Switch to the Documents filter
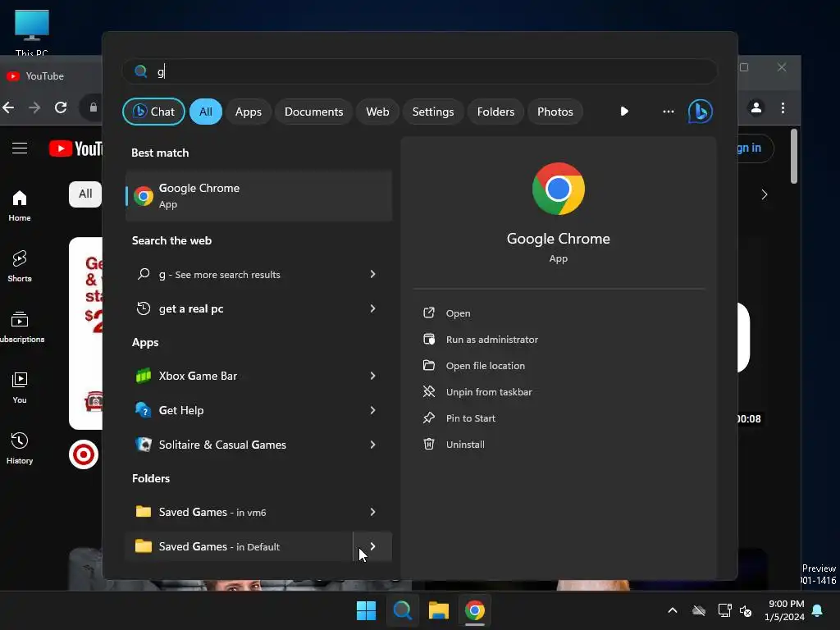The image size is (840, 630). (x=313, y=112)
